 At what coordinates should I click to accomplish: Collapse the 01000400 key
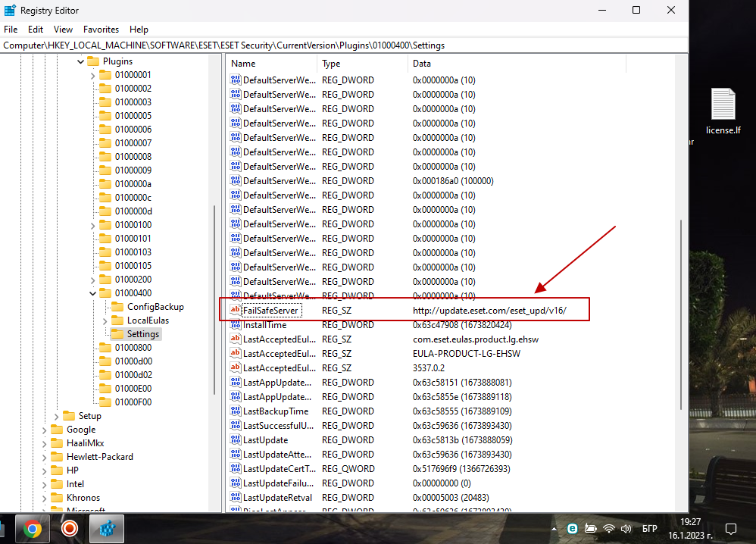pos(92,293)
